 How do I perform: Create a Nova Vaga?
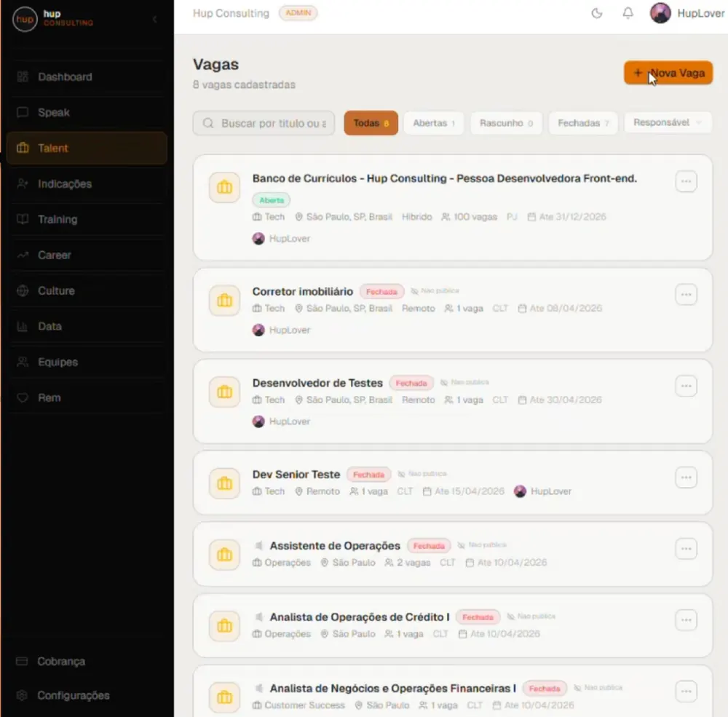668,73
